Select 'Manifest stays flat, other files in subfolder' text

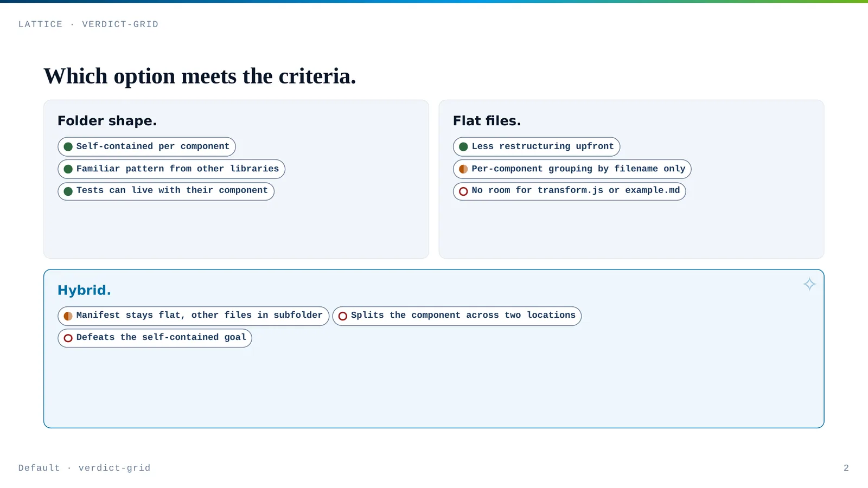(199, 315)
